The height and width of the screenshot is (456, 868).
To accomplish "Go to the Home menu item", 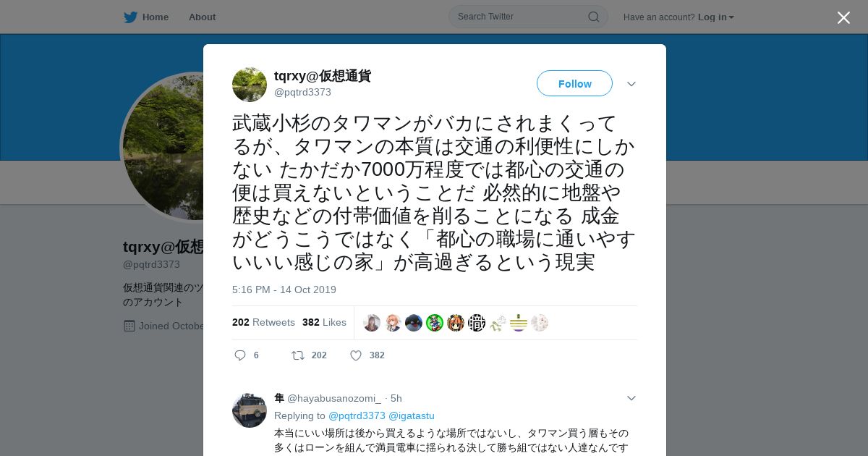I will tap(155, 17).
